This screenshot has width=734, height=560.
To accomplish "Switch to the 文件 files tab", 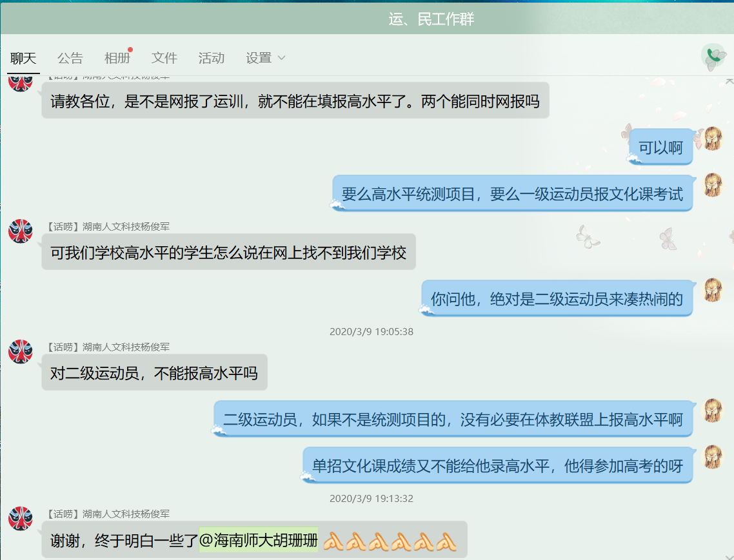I will point(164,58).
